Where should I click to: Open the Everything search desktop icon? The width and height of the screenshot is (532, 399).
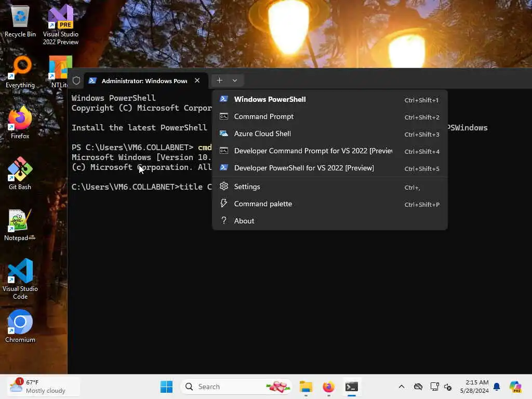click(x=20, y=72)
